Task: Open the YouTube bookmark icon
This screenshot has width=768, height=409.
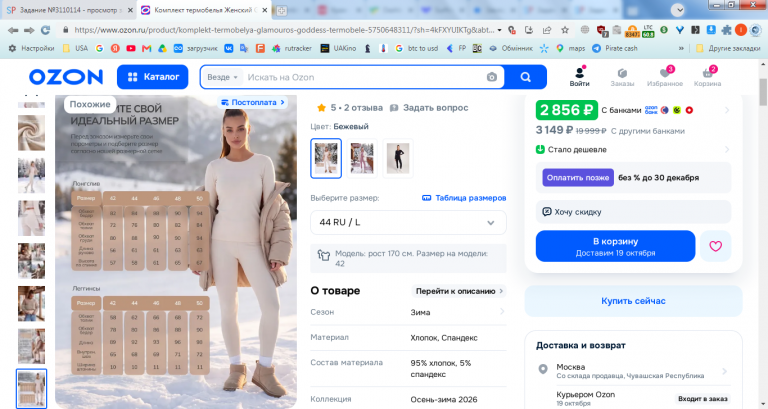Action: pyautogui.click(x=131, y=48)
